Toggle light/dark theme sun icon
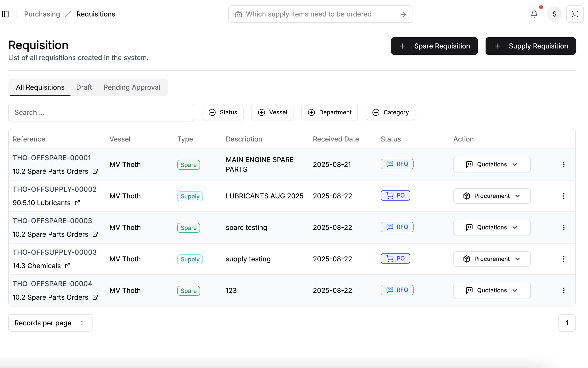This screenshot has height=368, width=588. pos(575,14)
